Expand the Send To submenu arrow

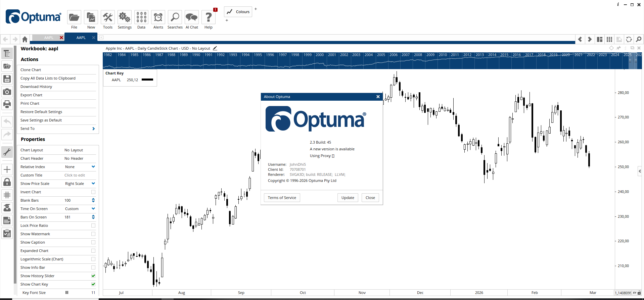[x=93, y=129]
